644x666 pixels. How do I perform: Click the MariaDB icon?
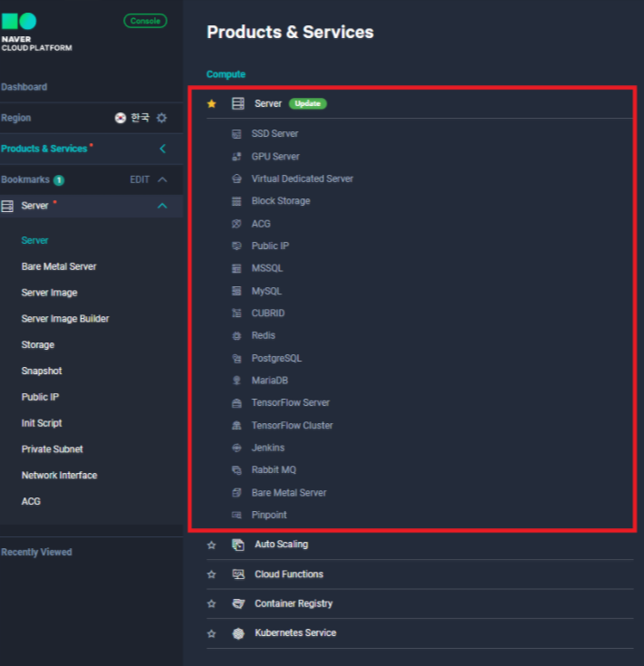pos(236,381)
